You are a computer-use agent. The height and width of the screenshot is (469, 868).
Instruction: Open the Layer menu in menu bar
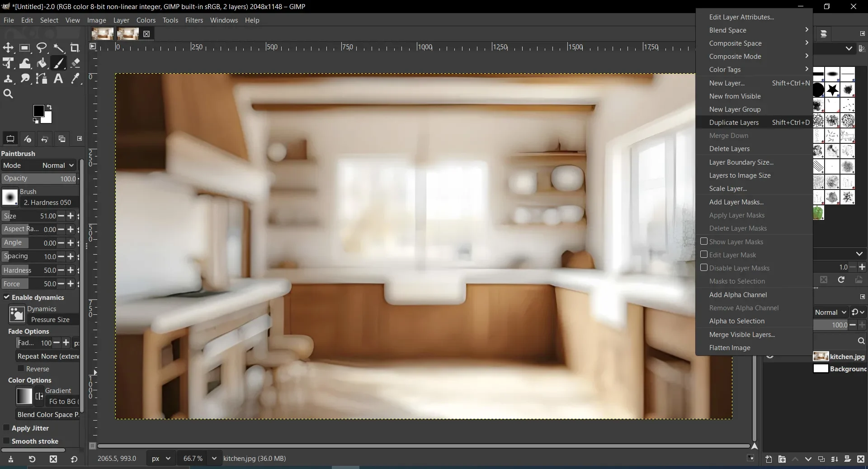point(121,20)
